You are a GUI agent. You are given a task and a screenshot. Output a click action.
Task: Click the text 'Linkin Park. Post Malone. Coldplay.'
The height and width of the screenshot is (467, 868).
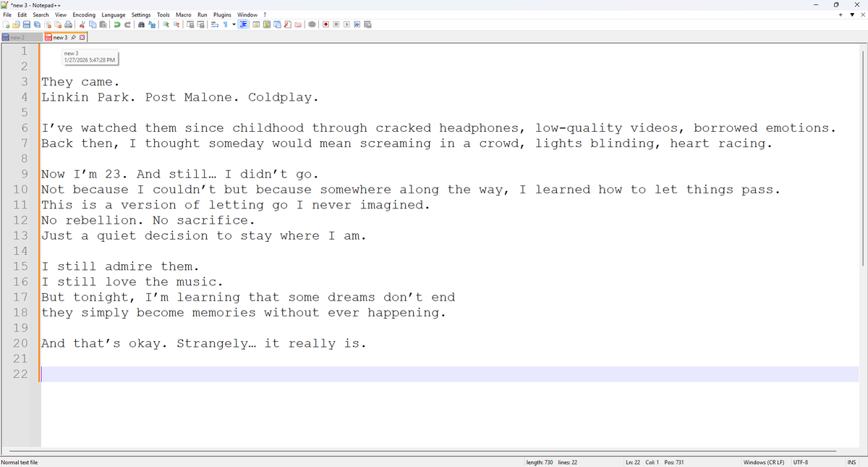pyautogui.click(x=179, y=97)
